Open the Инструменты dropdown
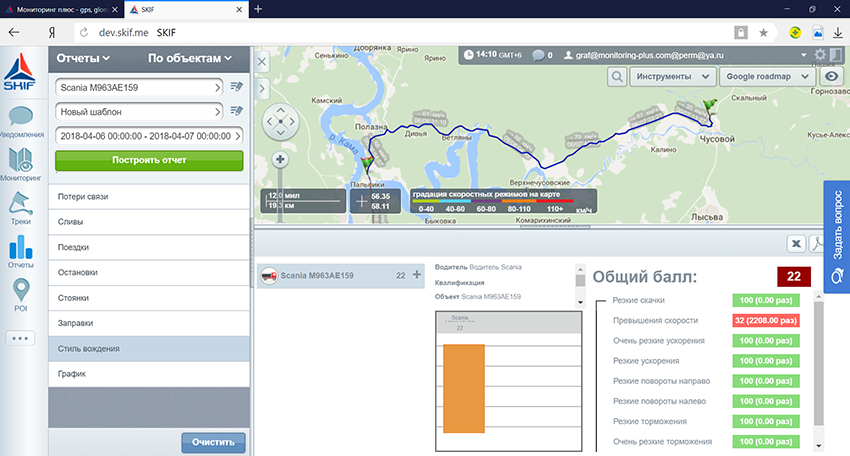Viewport: 850px width, 456px height. click(x=673, y=76)
